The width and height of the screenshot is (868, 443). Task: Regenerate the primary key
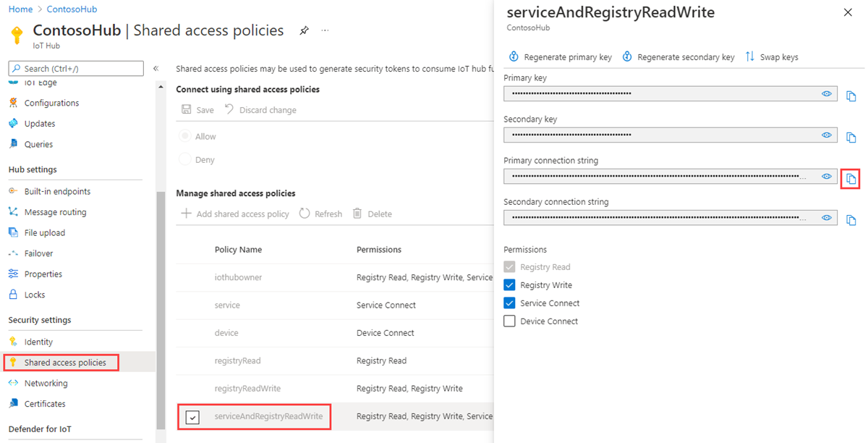[x=514, y=56]
